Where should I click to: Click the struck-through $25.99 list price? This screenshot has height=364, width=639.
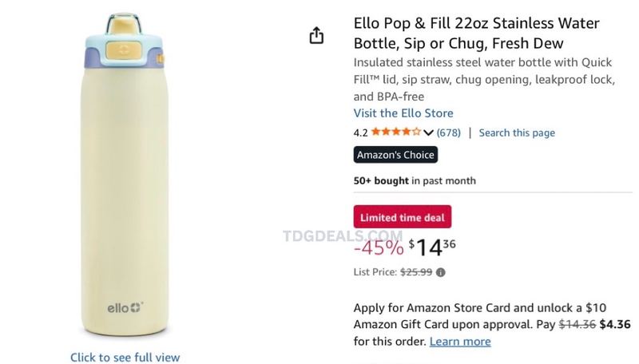[x=416, y=272]
